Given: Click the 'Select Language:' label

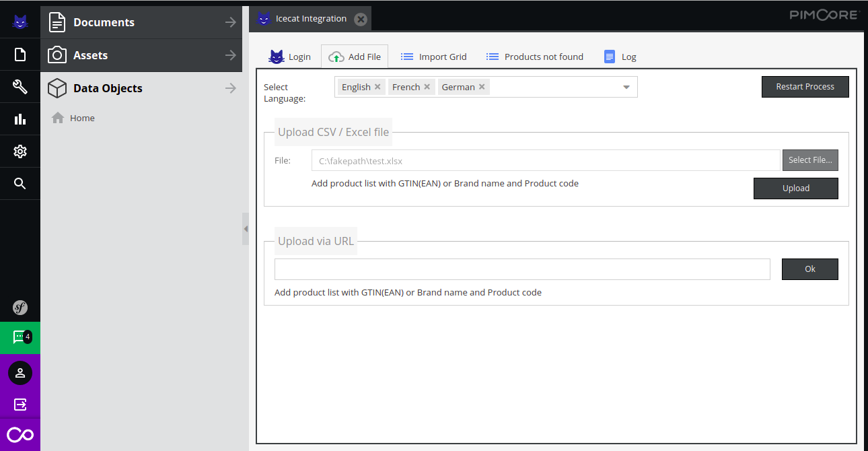Looking at the screenshot, I should click(285, 93).
